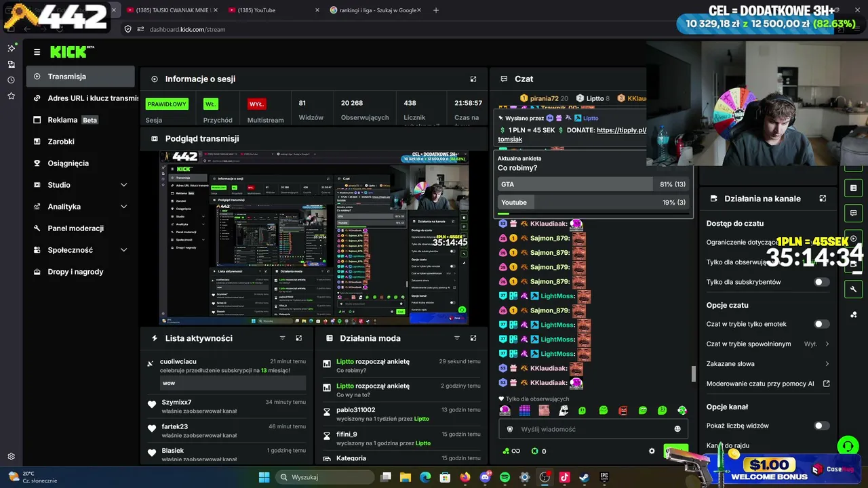Toggle Pokaż liczbę widzów switch
This screenshot has height=488, width=868.
coord(821,426)
